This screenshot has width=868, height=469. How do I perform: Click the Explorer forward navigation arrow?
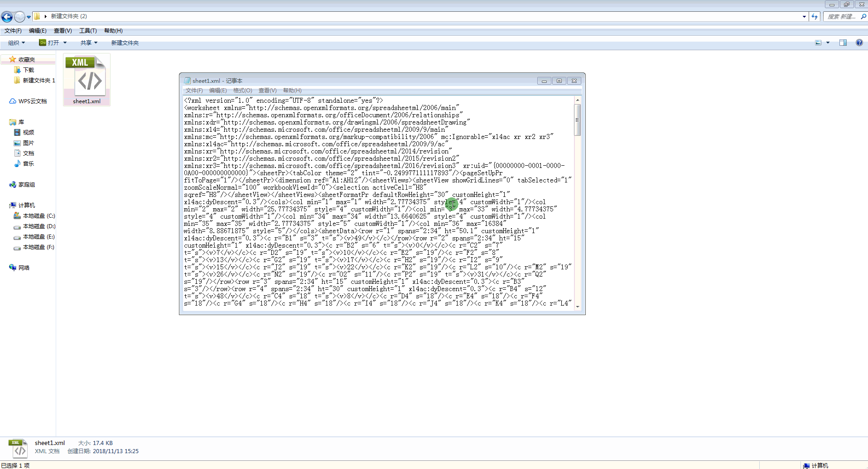(x=19, y=17)
